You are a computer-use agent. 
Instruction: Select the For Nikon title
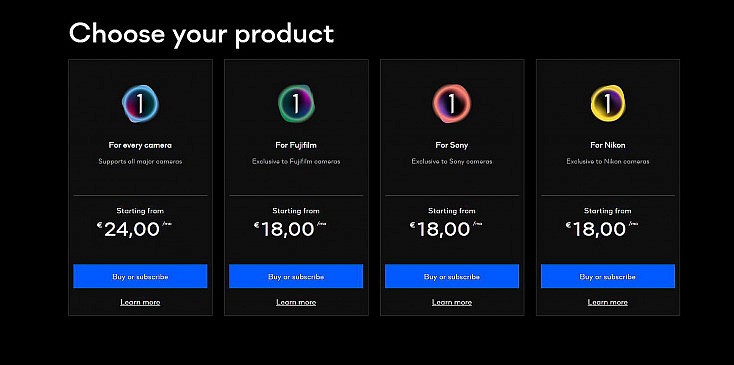tap(608, 145)
